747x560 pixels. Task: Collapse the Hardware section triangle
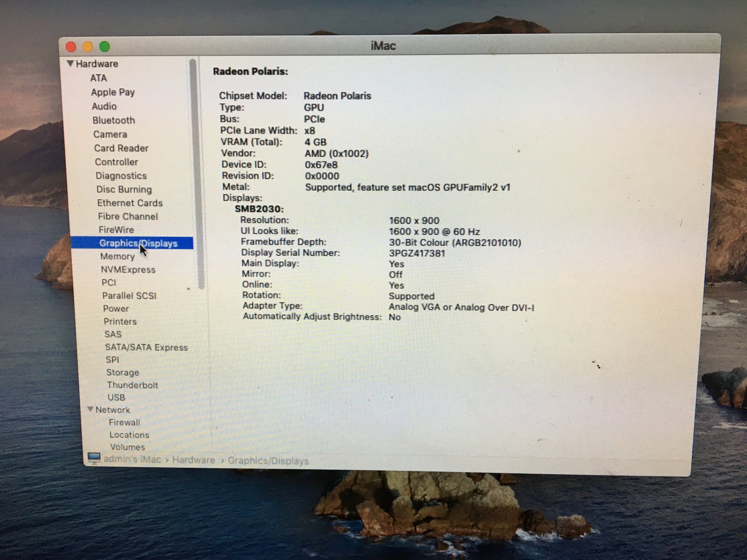click(70, 63)
